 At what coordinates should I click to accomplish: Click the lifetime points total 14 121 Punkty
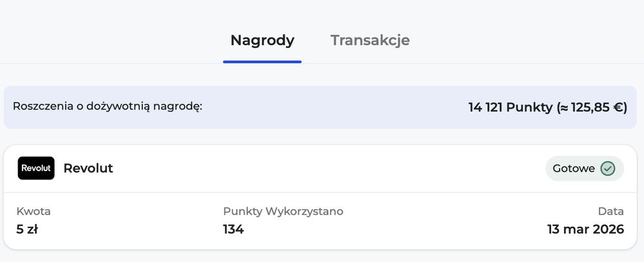click(x=510, y=107)
